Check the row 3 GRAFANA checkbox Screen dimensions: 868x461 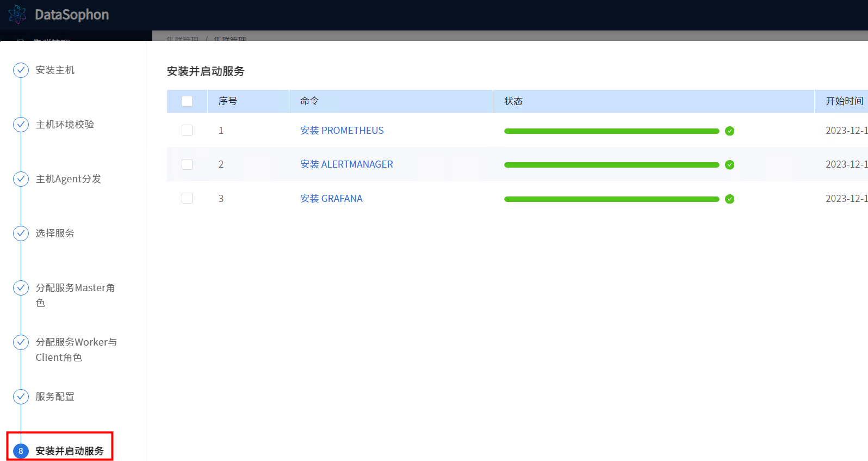(x=187, y=199)
